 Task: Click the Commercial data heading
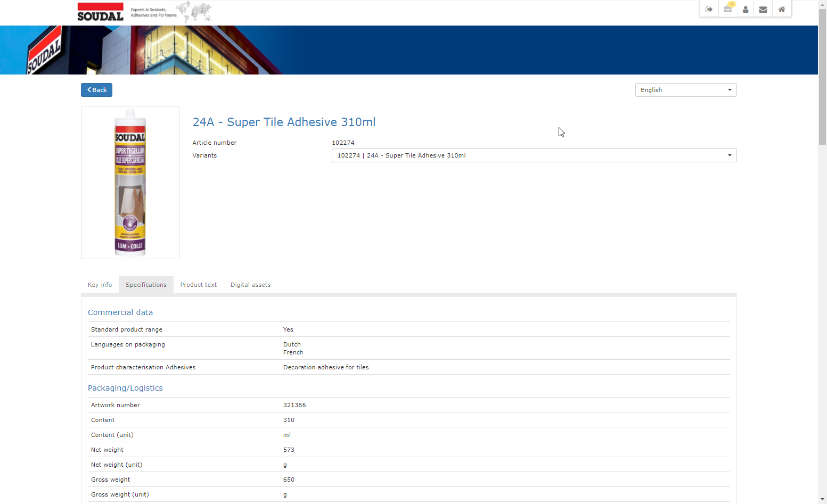point(120,312)
